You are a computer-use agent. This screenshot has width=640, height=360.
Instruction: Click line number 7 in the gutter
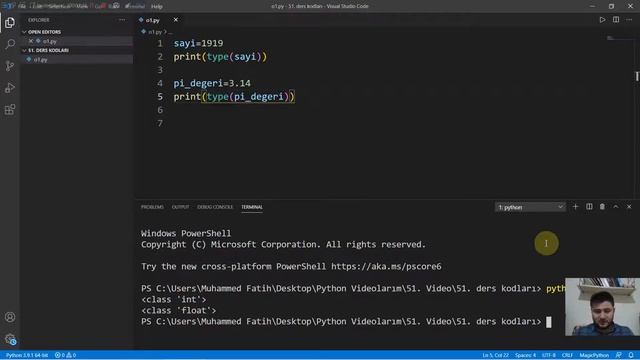point(160,123)
